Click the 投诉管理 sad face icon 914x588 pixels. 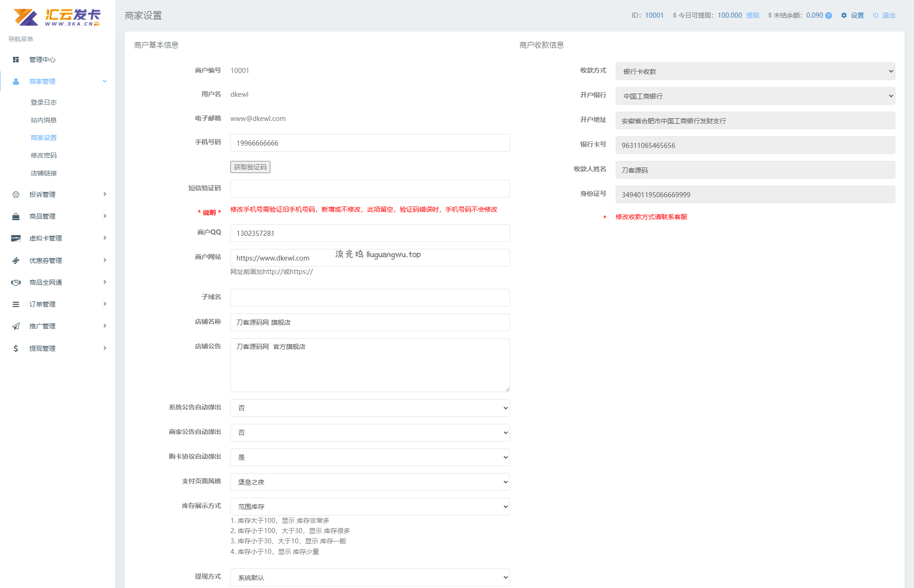point(16,194)
